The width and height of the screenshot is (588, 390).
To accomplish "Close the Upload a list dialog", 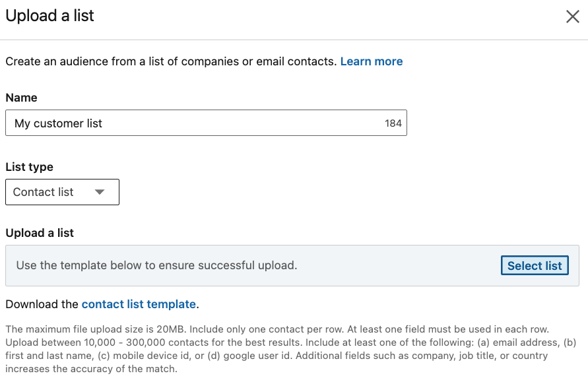I will pyautogui.click(x=573, y=16).
